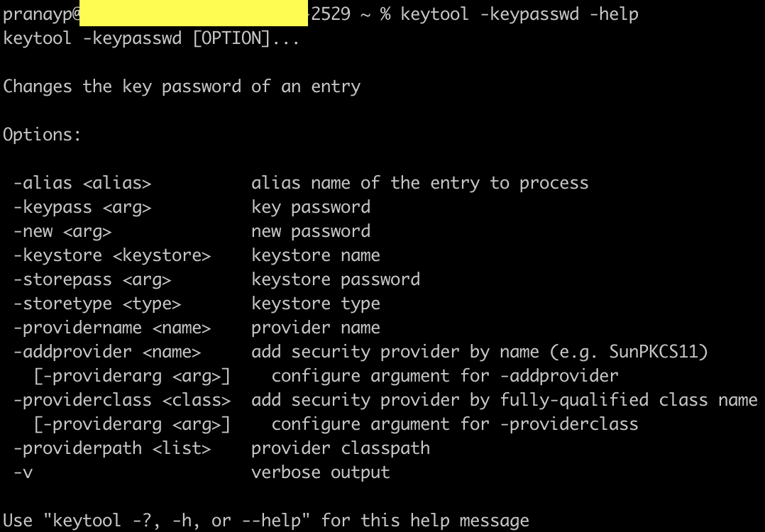Viewport: 765px width, 532px height.
Task: Click the -keypass <arg> option
Action: click(82, 207)
